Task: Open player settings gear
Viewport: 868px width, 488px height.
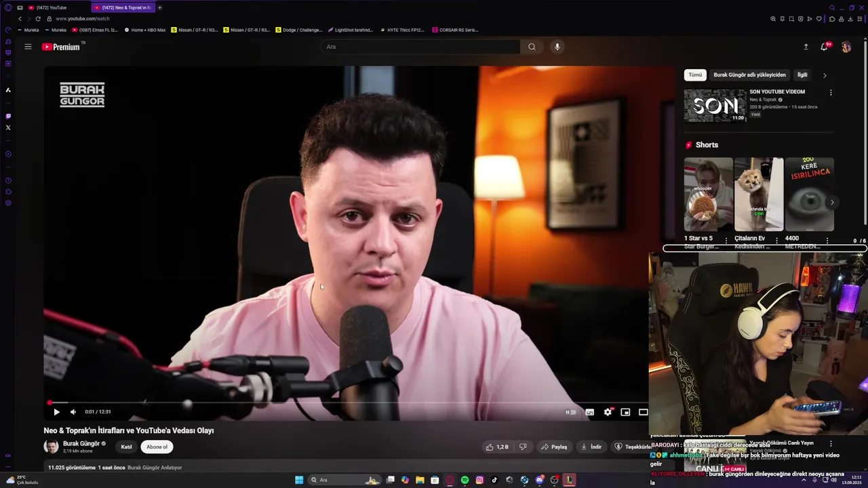Action: [608, 411]
